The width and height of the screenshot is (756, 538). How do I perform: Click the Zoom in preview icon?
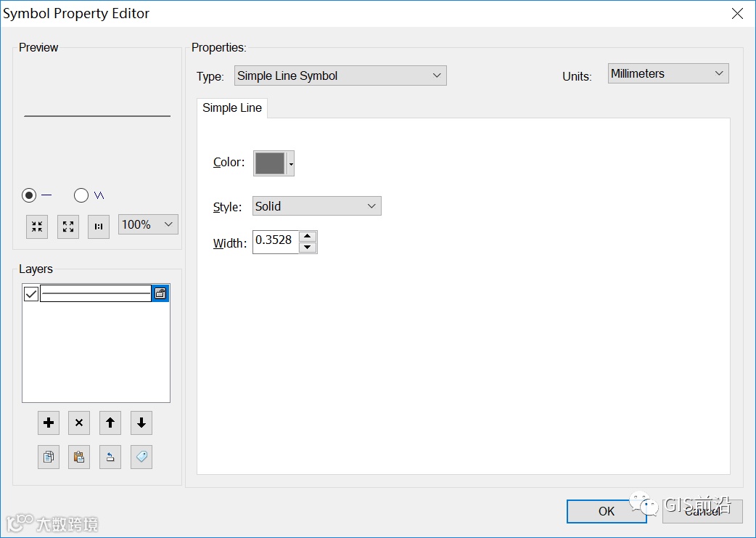pyautogui.click(x=68, y=227)
